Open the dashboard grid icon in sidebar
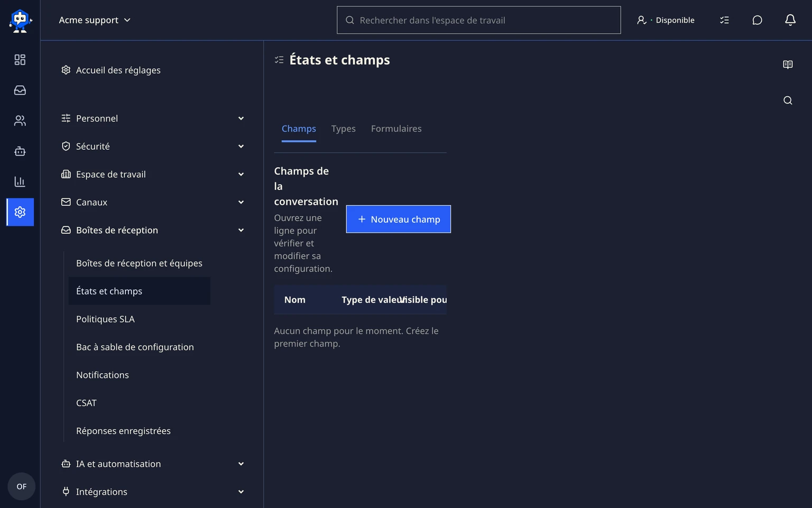Screen dimensions: 812x508 click(x=20, y=60)
